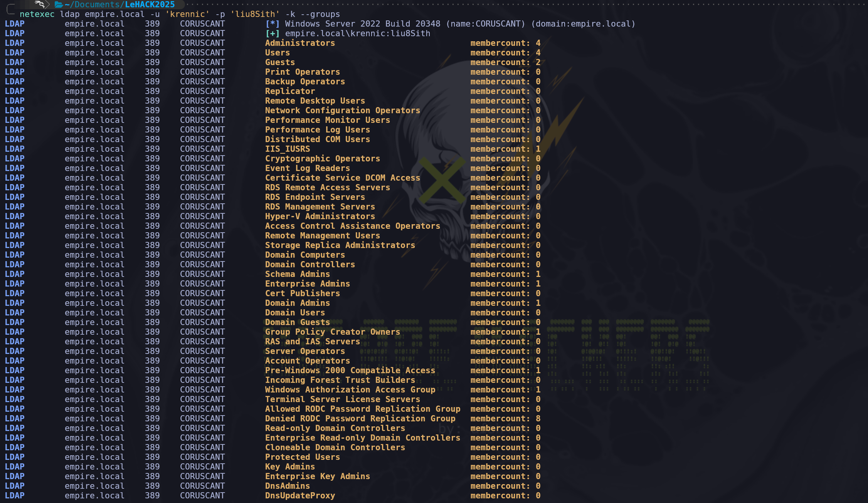The image size is (868, 503).
Task: Click the Domain Admins group entry
Action: [297, 303]
